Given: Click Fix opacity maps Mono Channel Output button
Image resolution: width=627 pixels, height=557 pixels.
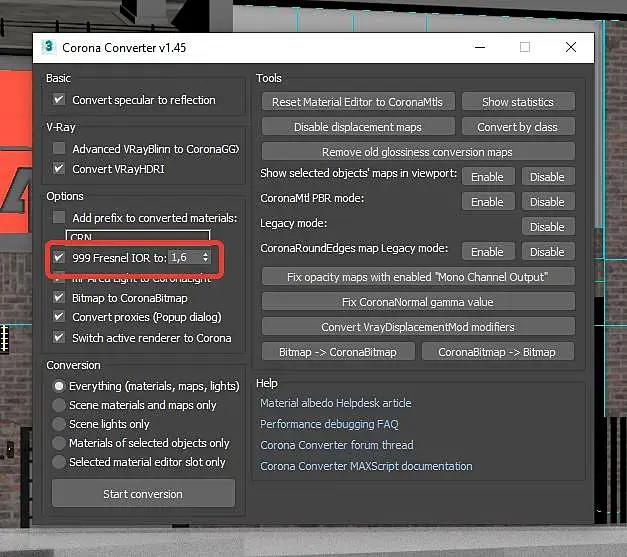Looking at the screenshot, I should (x=418, y=277).
